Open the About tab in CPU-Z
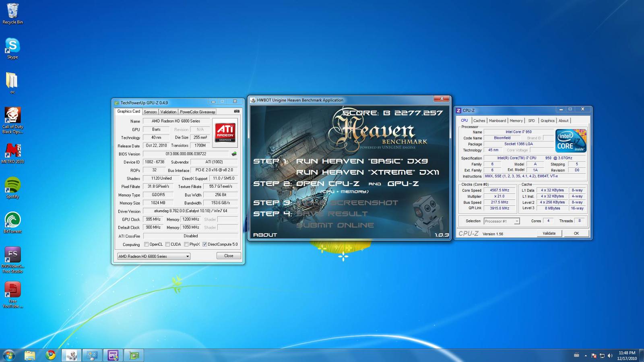The image size is (644, 362). [563, 121]
